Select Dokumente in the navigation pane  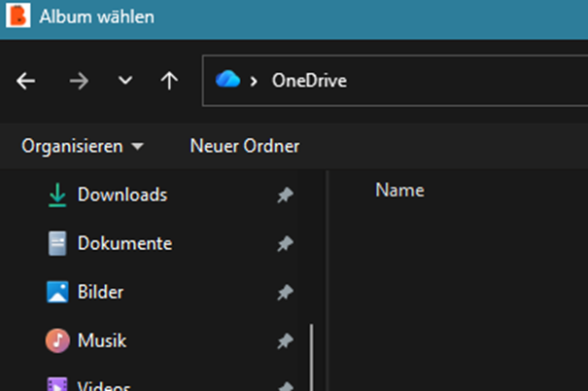click(124, 243)
